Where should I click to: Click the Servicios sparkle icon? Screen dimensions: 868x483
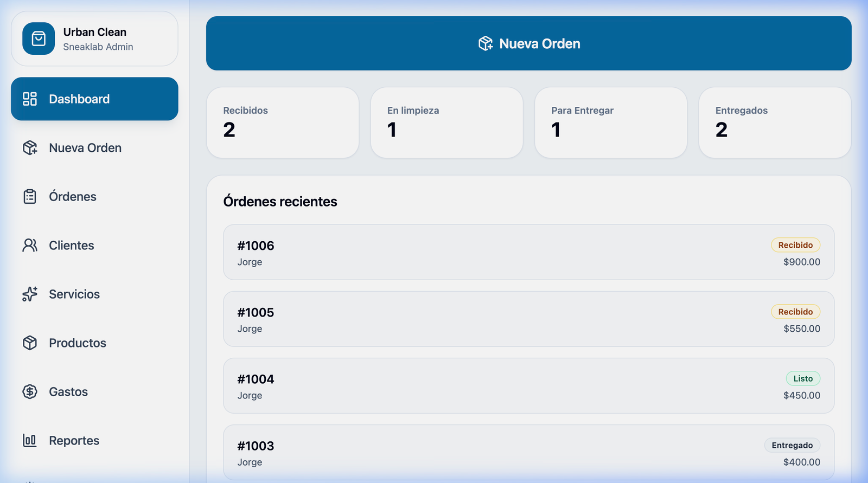[30, 294]
